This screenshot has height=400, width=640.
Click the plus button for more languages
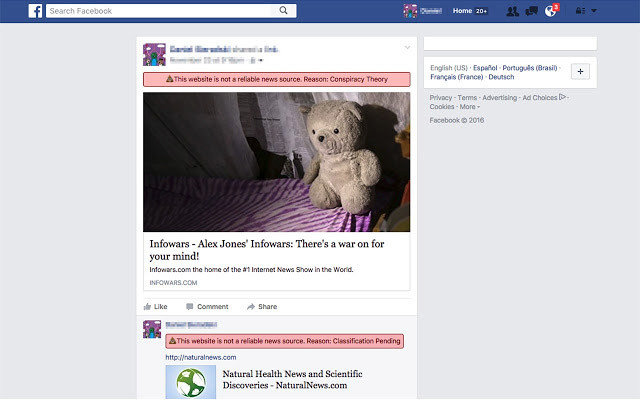[580, 71]
